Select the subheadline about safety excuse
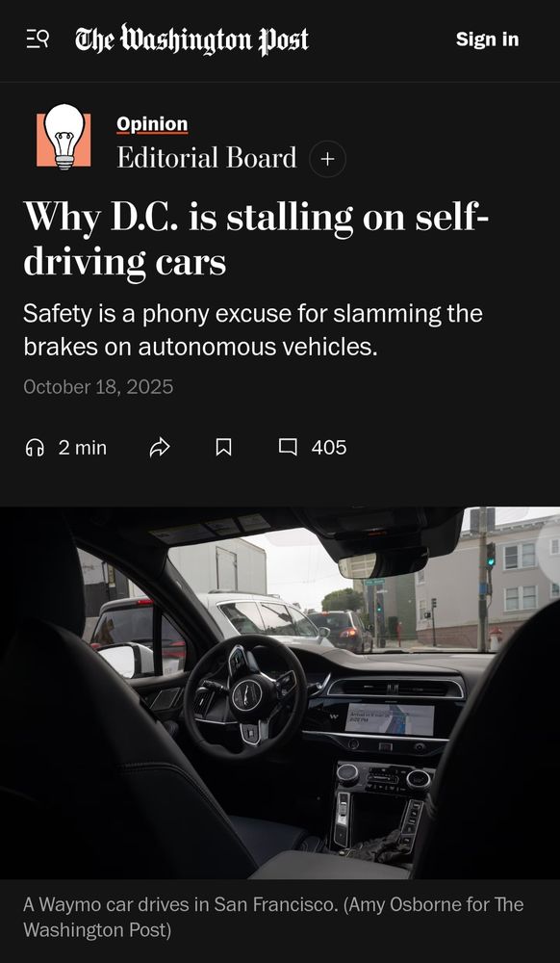 pyautogui.click(x=253, y=330)
